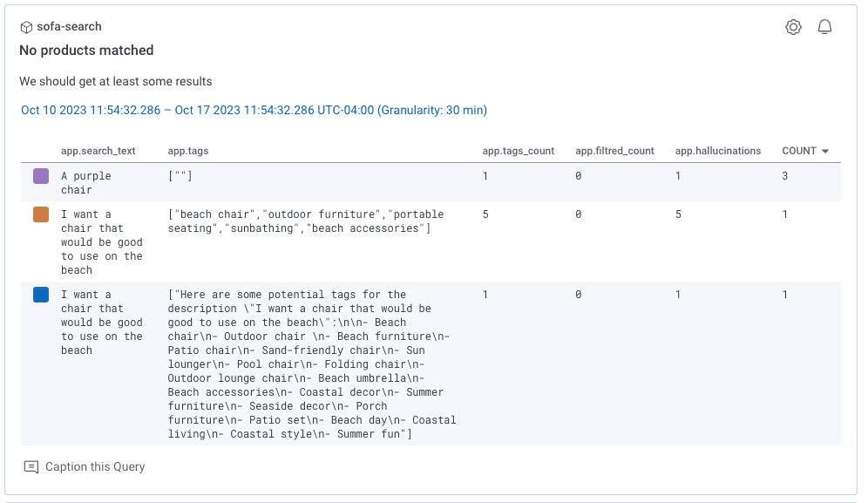Click the app.filtred_count column header

point(614,151)
